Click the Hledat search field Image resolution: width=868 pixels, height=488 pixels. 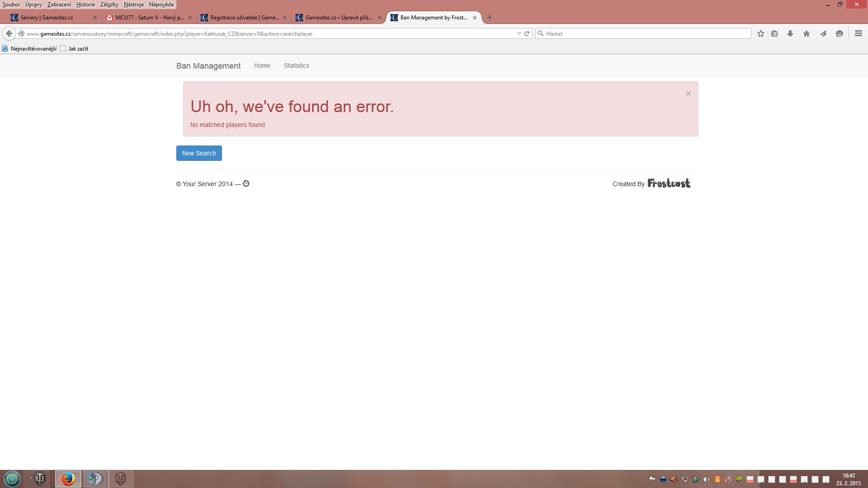coord(646,33)
